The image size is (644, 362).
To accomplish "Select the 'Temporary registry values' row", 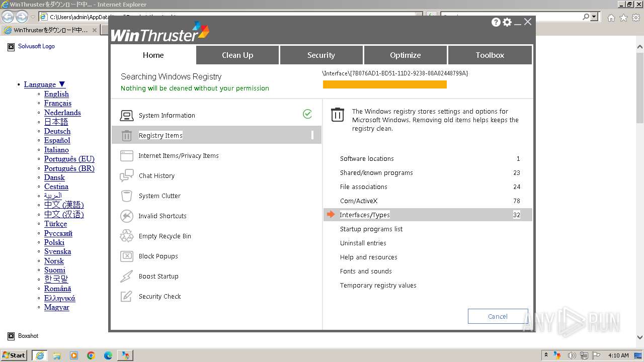I will click(427, 286).
